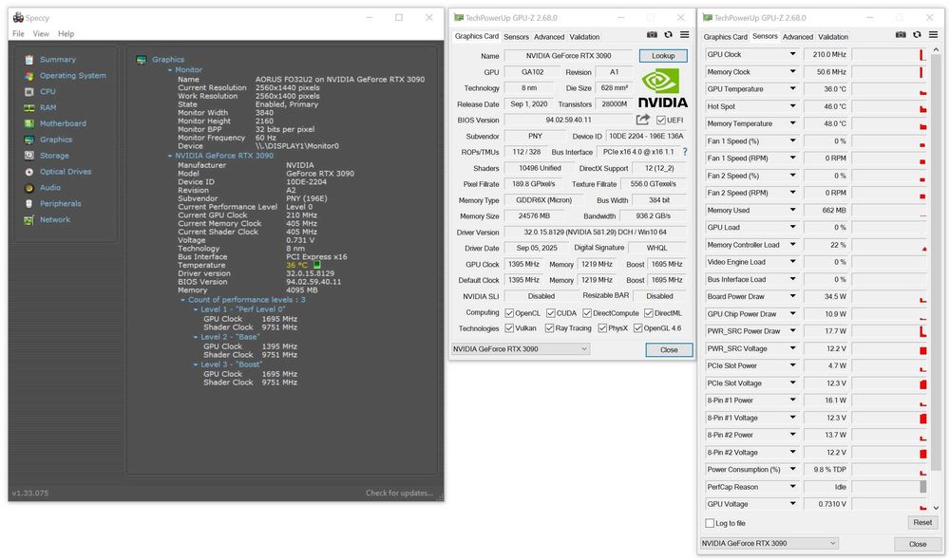The height and width of the screenshot is (560, 950).
Task: Enable the Log to file checkbox
Action: tap(710, 523)
